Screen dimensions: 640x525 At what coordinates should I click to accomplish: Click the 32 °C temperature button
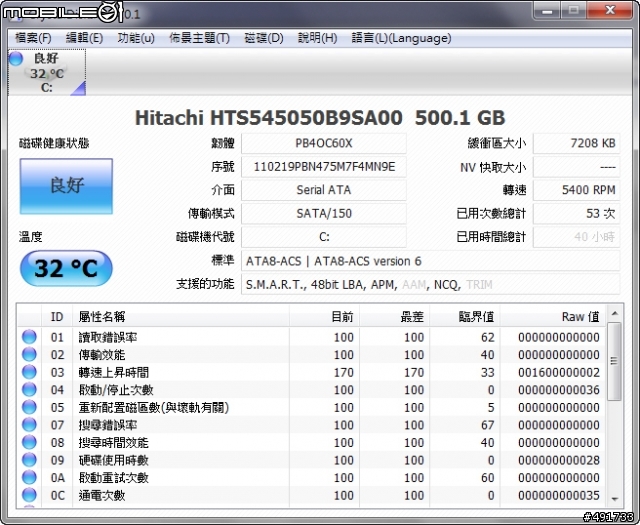(66, 268)
